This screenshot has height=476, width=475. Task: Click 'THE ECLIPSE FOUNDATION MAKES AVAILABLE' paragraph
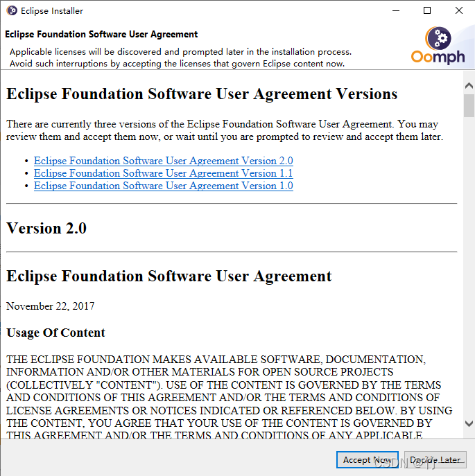pos(230,397)
